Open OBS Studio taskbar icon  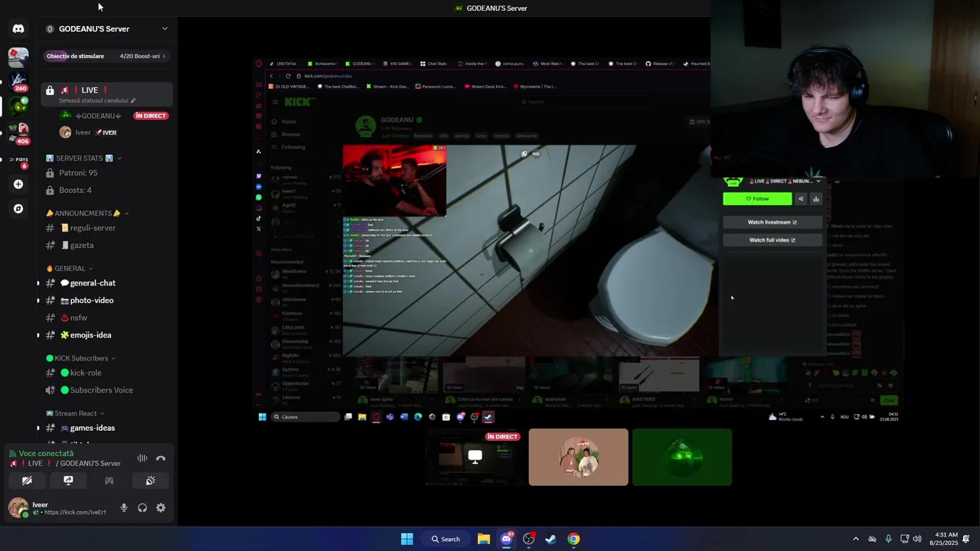(x=528, y=539)
